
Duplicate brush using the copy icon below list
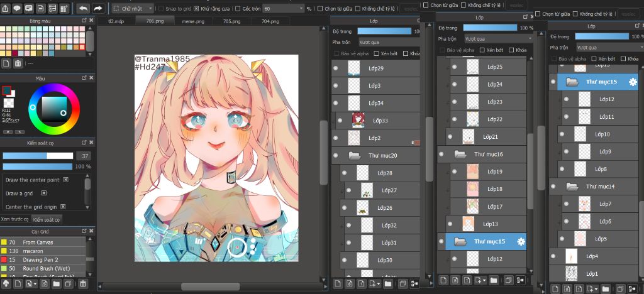tap(68, 283)
